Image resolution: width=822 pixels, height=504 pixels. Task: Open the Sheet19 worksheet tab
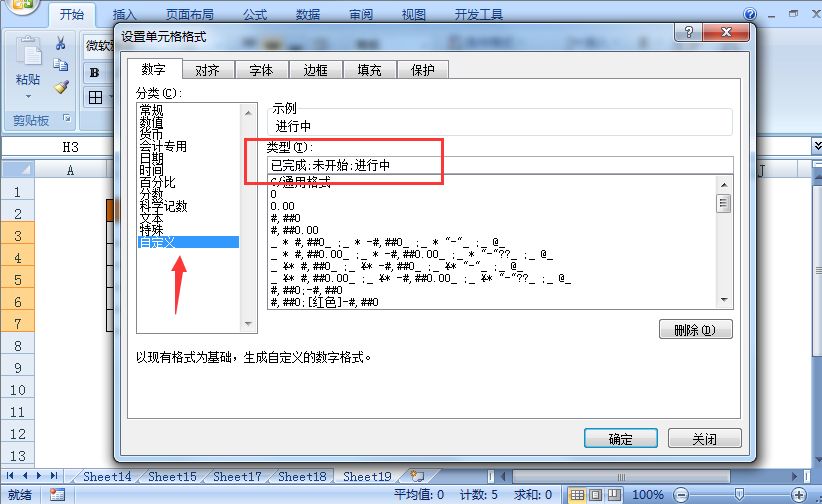click(367, 476)
